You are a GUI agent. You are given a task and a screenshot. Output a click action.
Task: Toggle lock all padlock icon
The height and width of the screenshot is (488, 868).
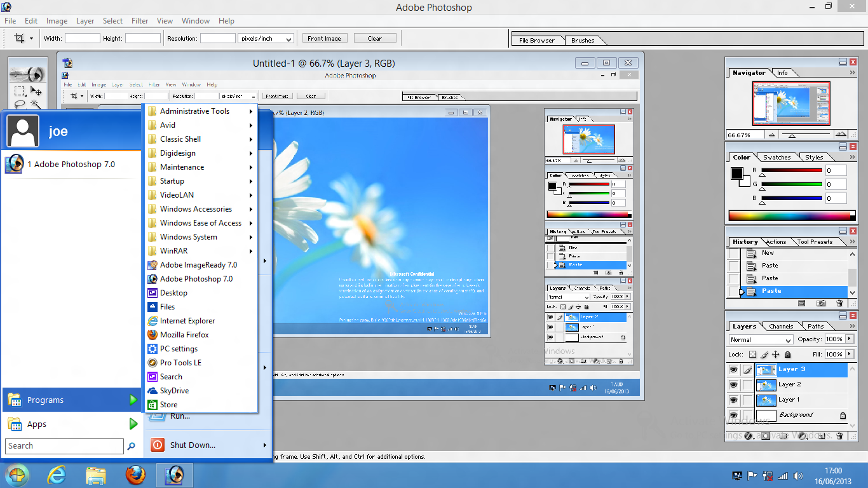[x=788, y=355]
